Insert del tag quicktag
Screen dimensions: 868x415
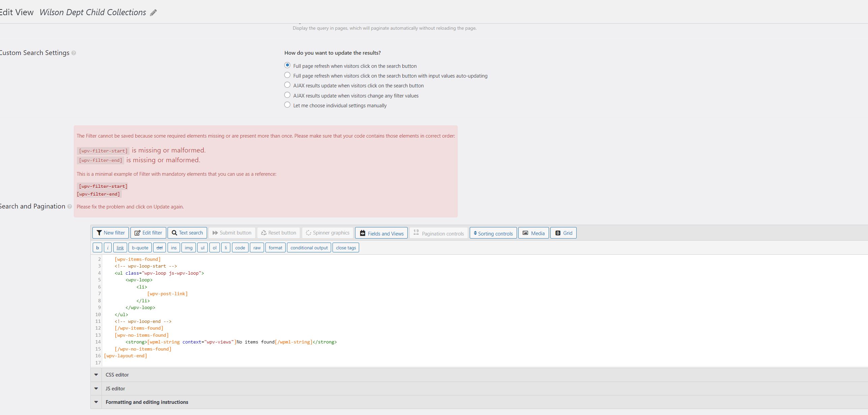(160, 248)
